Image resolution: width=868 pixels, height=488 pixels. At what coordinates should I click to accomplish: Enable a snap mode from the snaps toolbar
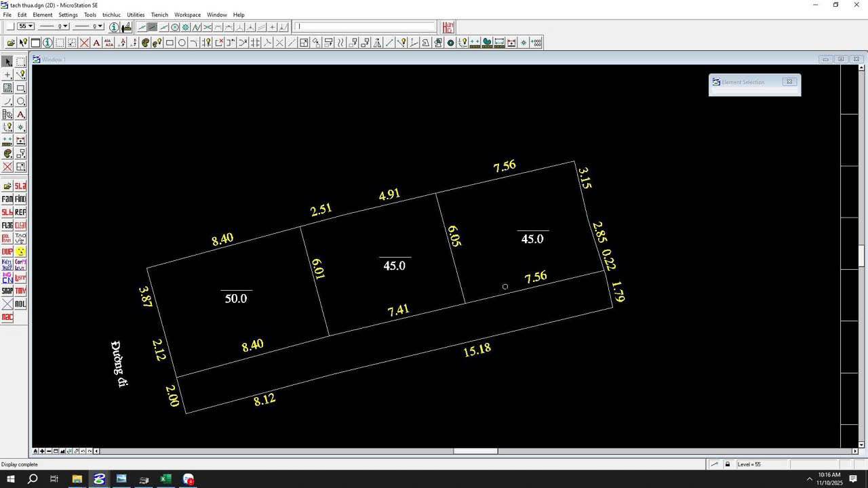[153, 27]
